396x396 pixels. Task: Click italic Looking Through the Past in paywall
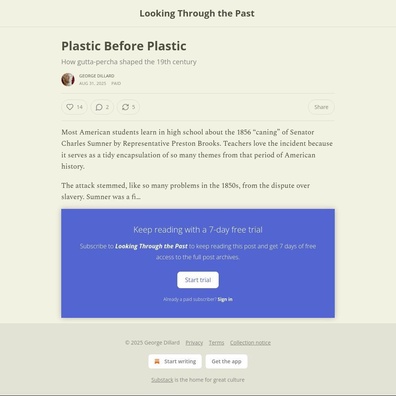pos(151,246)
